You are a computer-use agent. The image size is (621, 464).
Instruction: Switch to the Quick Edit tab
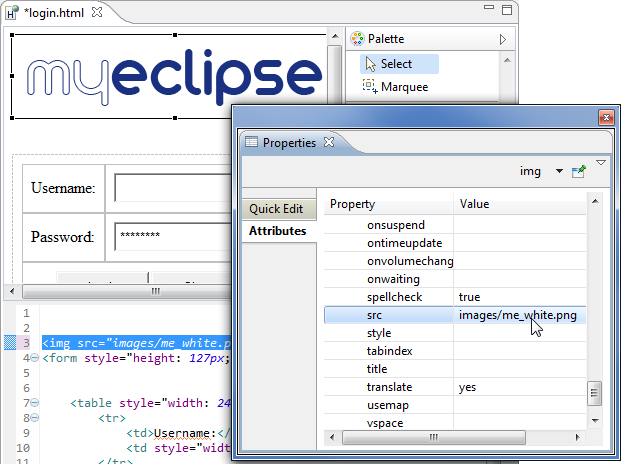click(276, 209)
